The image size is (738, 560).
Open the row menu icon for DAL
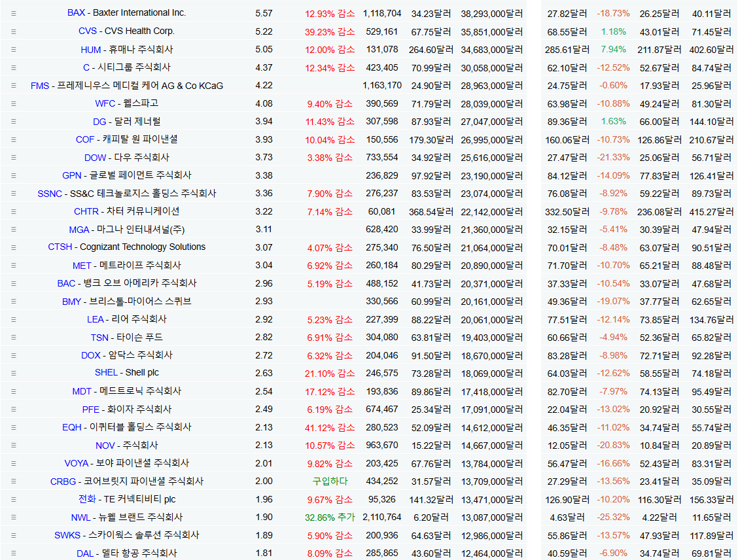point(13,553)
